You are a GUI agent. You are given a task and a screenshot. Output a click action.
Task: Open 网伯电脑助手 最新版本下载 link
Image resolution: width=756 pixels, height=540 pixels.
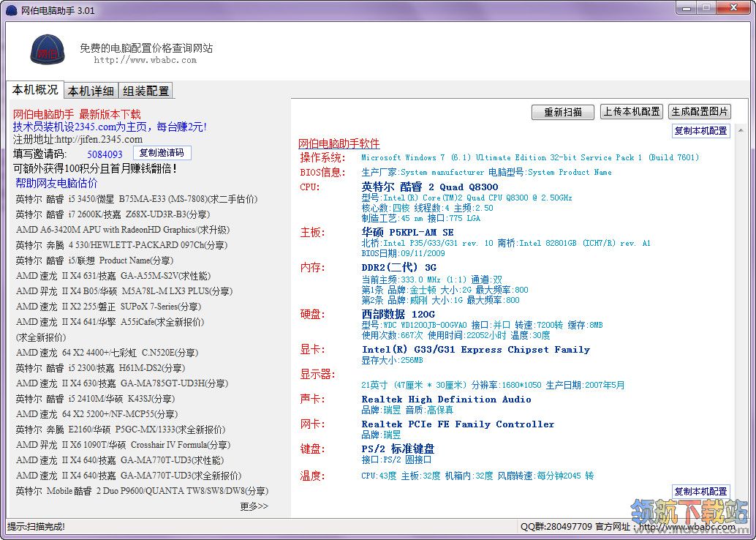click(x=77, y=114)
